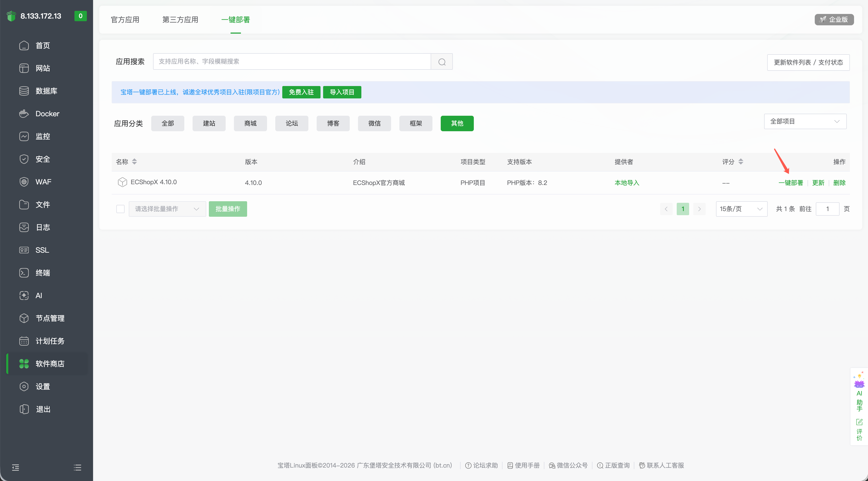Filter by the 框架 category
The image size is (868, 481).
(416, 123)
